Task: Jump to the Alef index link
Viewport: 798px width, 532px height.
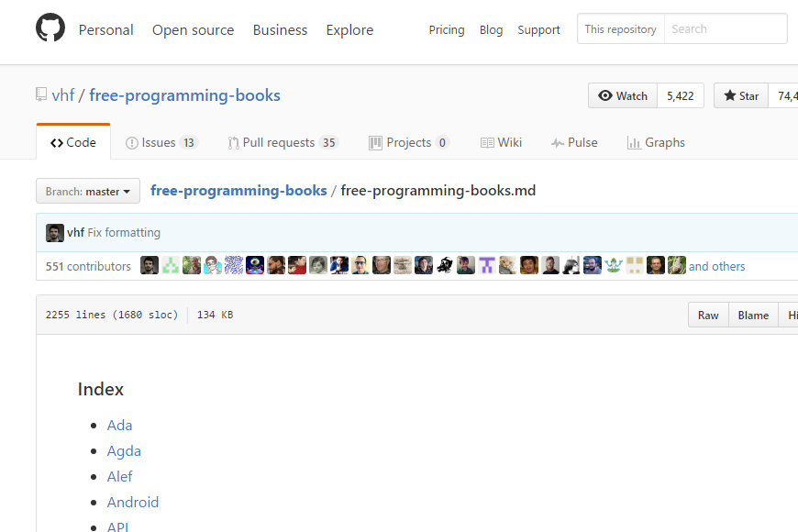Action: pyautogui.click(x=119, y=477)
